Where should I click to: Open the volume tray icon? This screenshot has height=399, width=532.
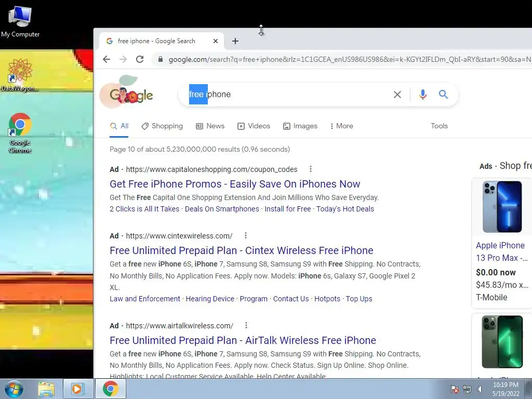coord(480,389)
